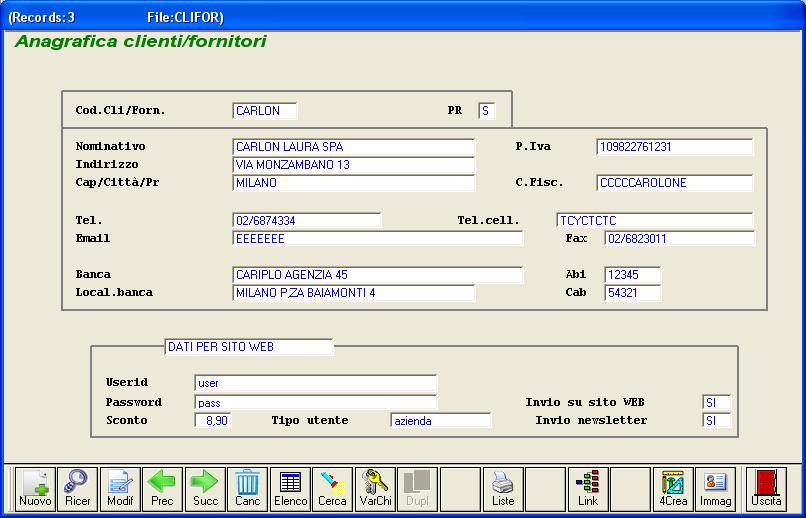Open the Link diagram tool
Image resolution: width=806 pixels, height=518 pixels.
click(588, 489)
